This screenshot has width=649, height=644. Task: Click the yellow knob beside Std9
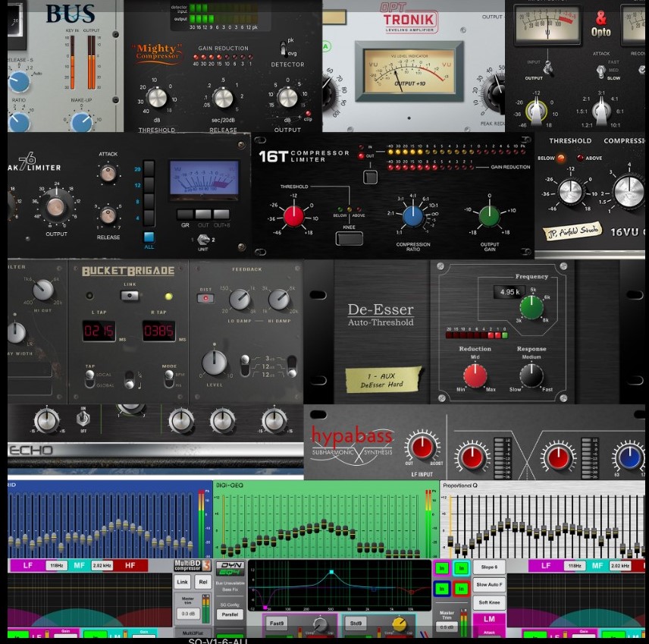pos(400,624)
